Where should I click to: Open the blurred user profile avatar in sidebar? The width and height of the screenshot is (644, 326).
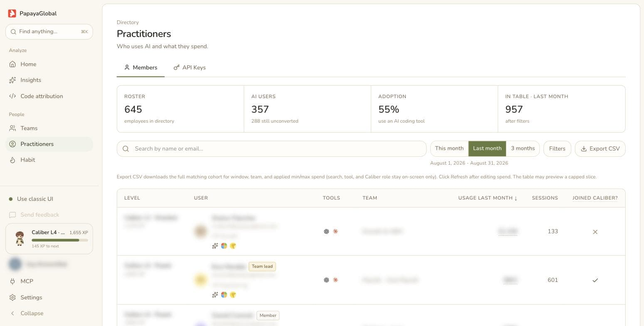point(15,264)
